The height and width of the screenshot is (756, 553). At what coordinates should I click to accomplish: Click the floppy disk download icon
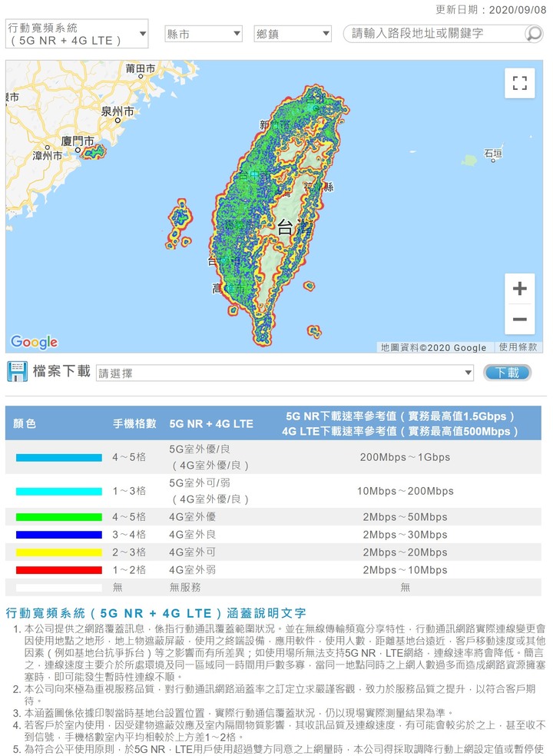[x=18, y=372]
